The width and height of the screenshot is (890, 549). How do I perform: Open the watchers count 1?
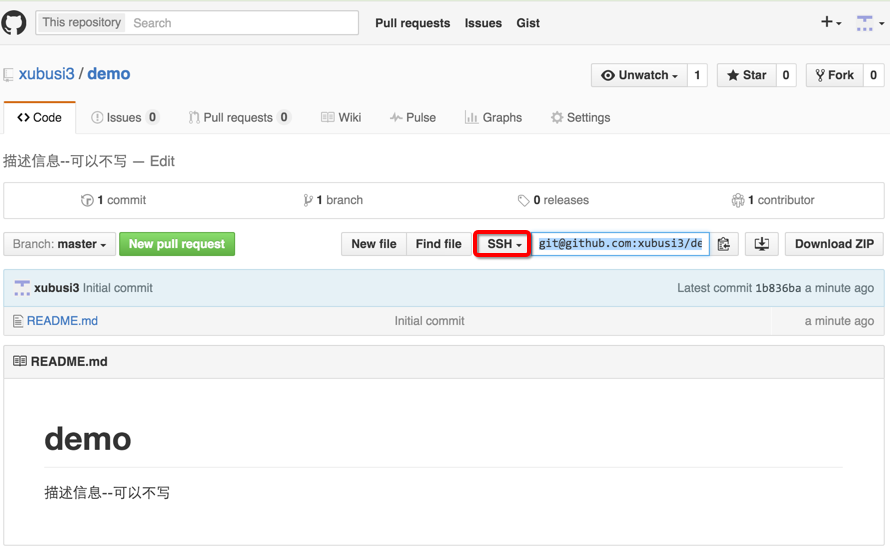click(x=697, y=75)
